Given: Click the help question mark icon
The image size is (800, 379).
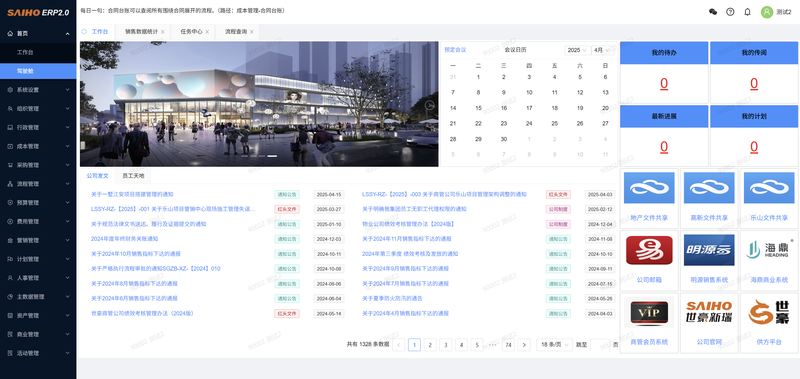Looking at the screenshot, I should 730,12.
